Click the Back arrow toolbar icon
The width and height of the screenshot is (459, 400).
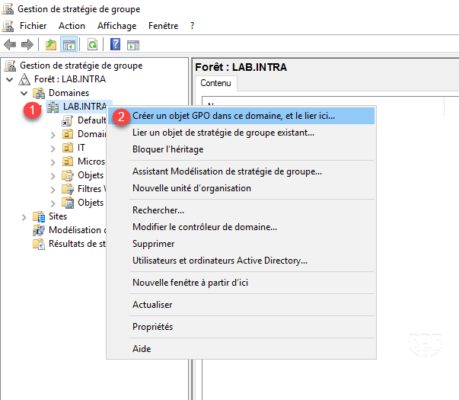click(x=10, y=45)
